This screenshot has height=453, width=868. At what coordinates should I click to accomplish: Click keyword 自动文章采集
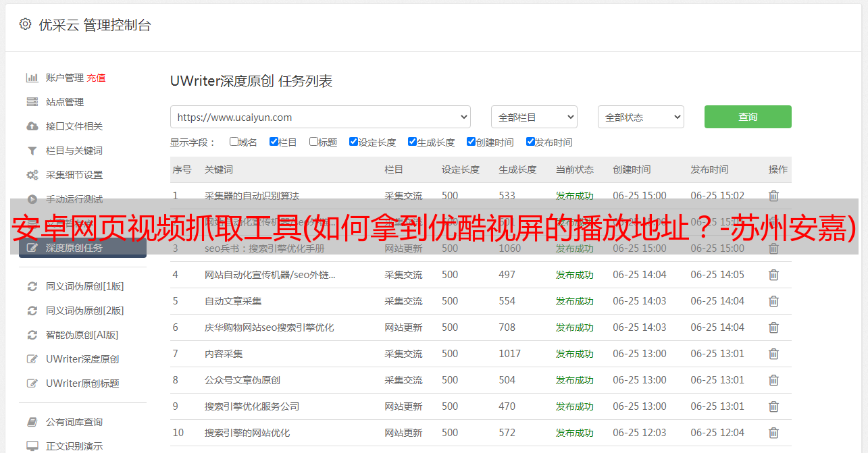[x=233, y=301]
